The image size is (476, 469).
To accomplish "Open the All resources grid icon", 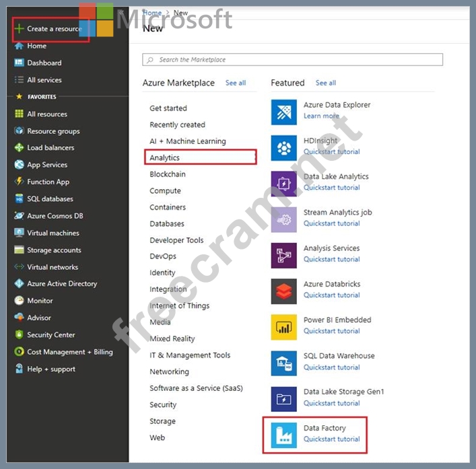I will tap(19, 114).
